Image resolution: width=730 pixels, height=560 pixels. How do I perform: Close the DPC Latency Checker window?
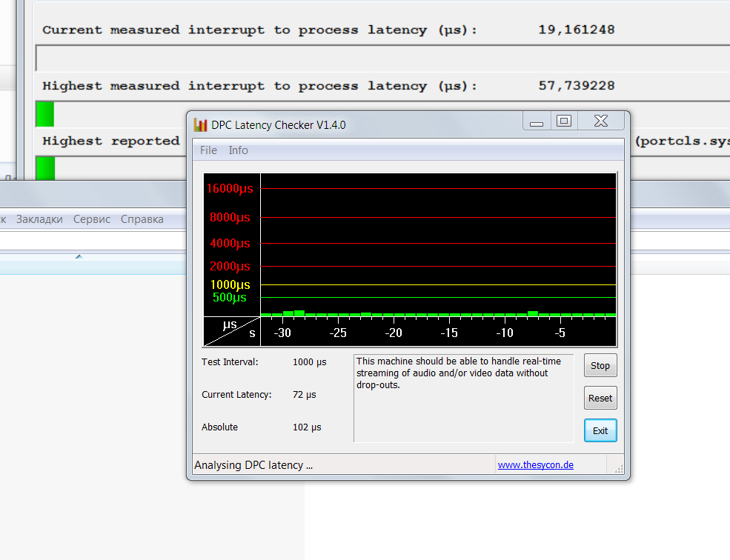(x=600, y=121)
